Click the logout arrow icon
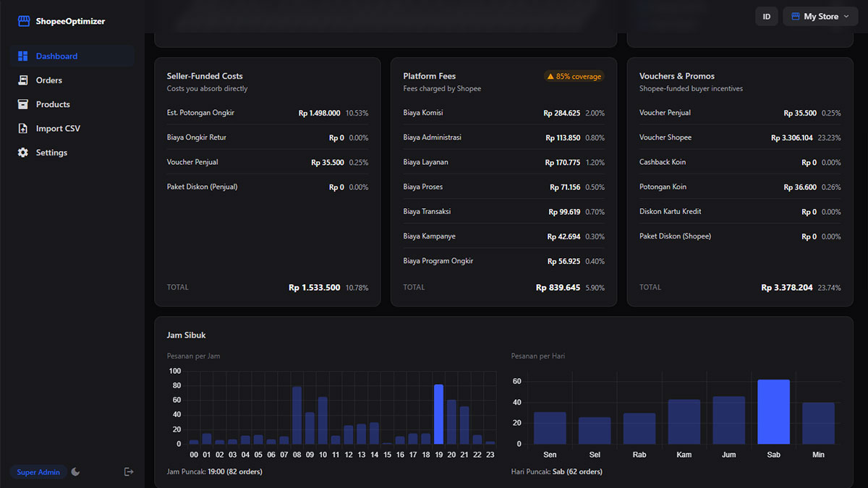 [x=129, y=472]
